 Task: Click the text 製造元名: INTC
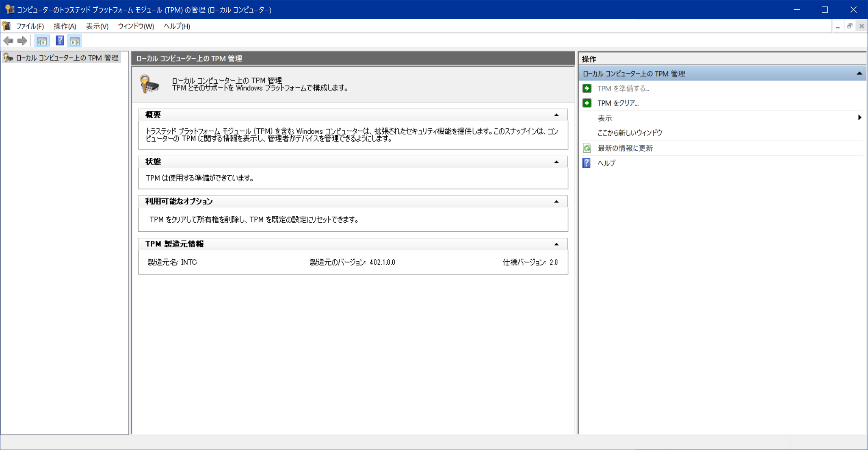[172, 262]
